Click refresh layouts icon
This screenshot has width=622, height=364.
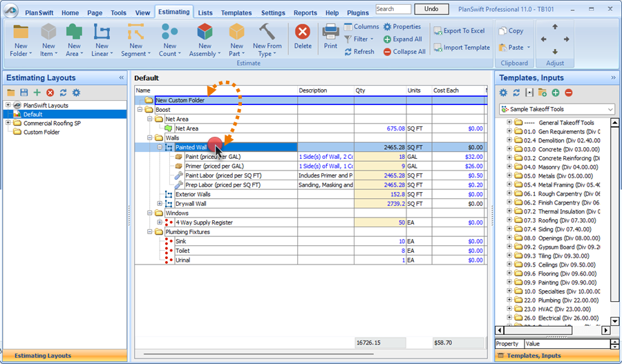click(x=63, y=93)
